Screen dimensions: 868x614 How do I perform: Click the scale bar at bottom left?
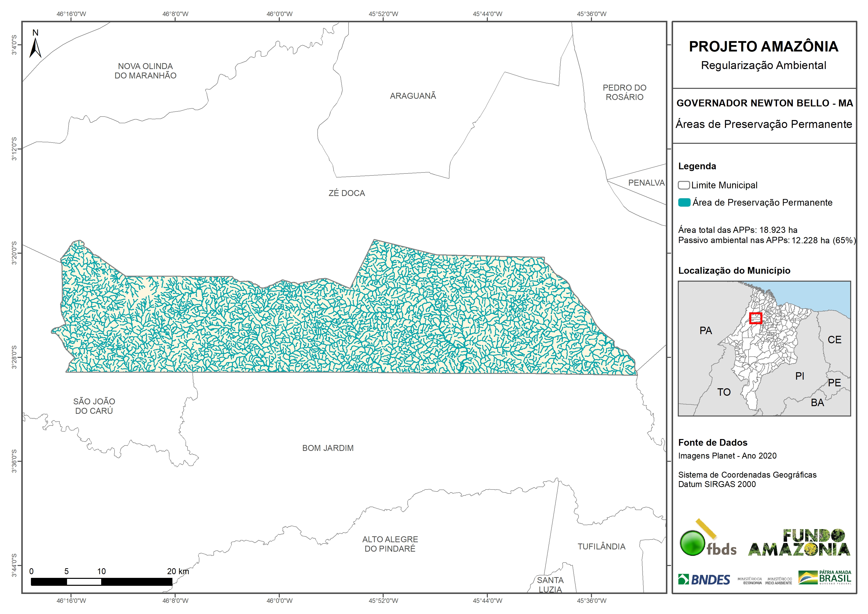[x=101, y=582]
